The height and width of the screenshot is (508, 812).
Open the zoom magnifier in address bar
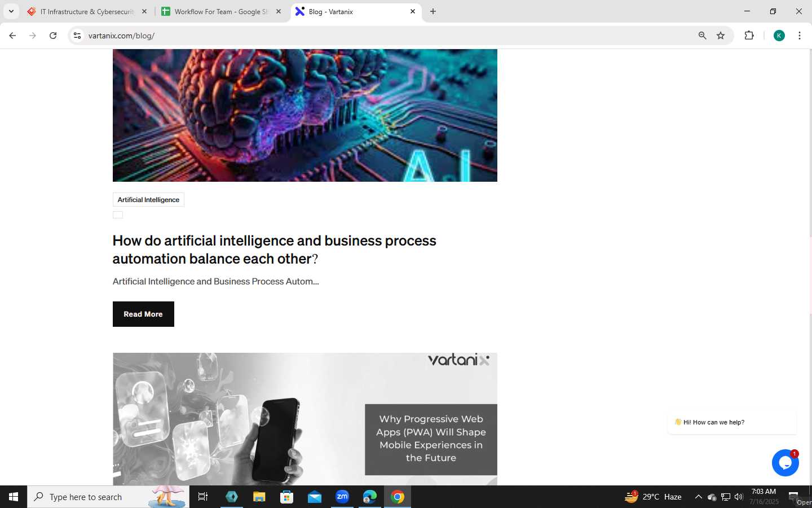pyautogui.click(x=702, y=36)
